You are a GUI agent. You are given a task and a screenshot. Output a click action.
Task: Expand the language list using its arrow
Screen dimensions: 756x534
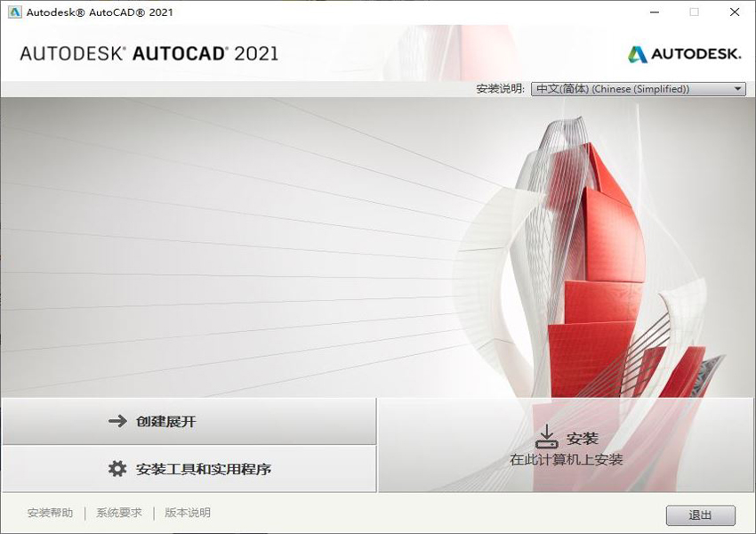[x=738, y=89]
